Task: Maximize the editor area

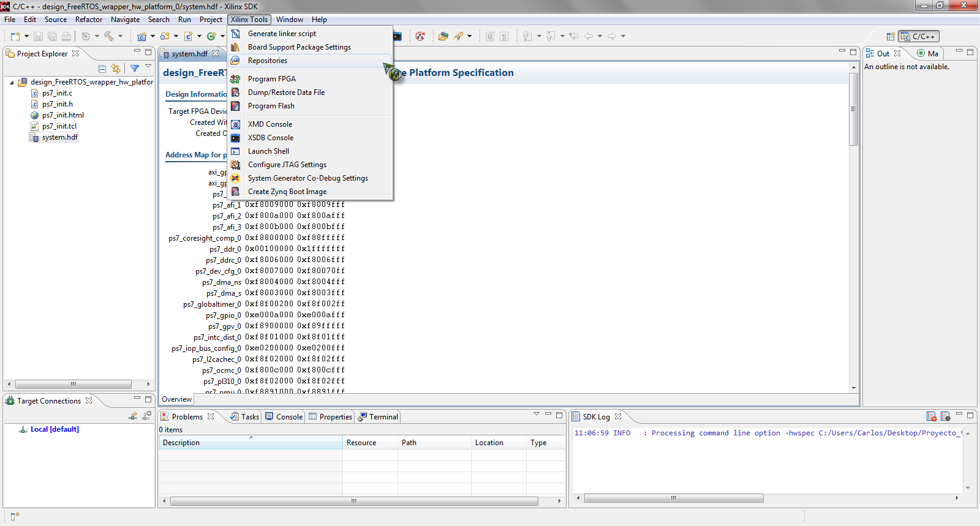Action: (853, 52)
